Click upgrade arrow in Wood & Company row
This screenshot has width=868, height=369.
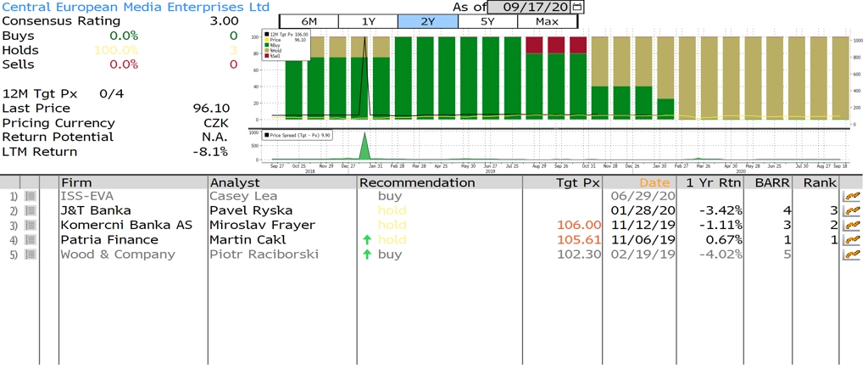coord(366,254)
